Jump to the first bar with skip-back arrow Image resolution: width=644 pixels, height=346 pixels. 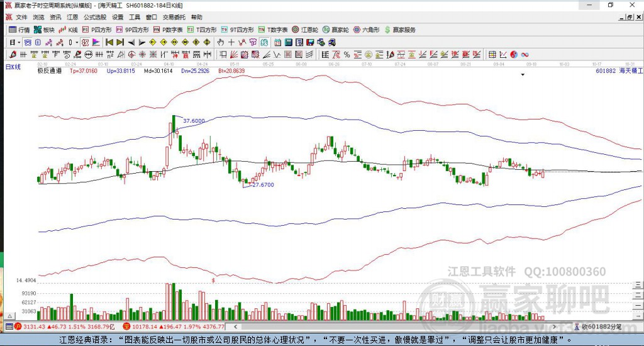click(109, 42)
